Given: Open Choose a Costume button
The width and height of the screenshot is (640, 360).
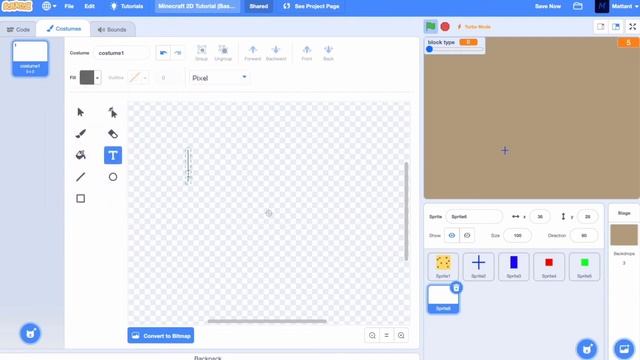Looking at the screenshot, I should coord(30,333).
